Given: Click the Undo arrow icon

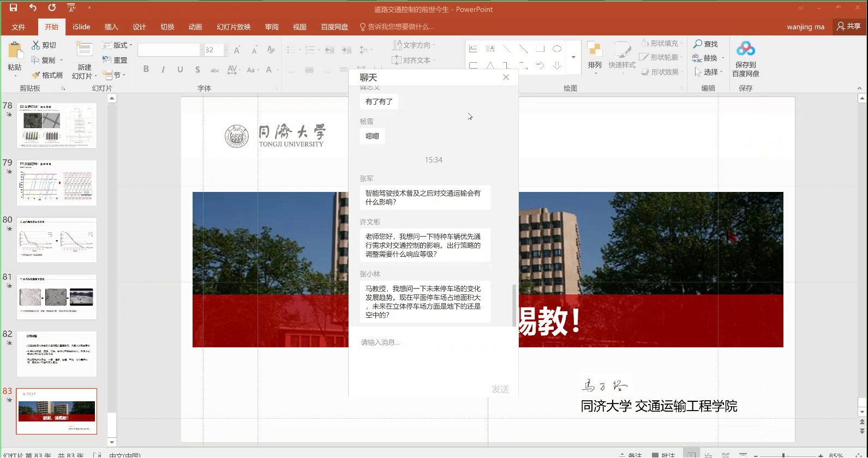Looking at the screenshot, I should click(33, 8).
